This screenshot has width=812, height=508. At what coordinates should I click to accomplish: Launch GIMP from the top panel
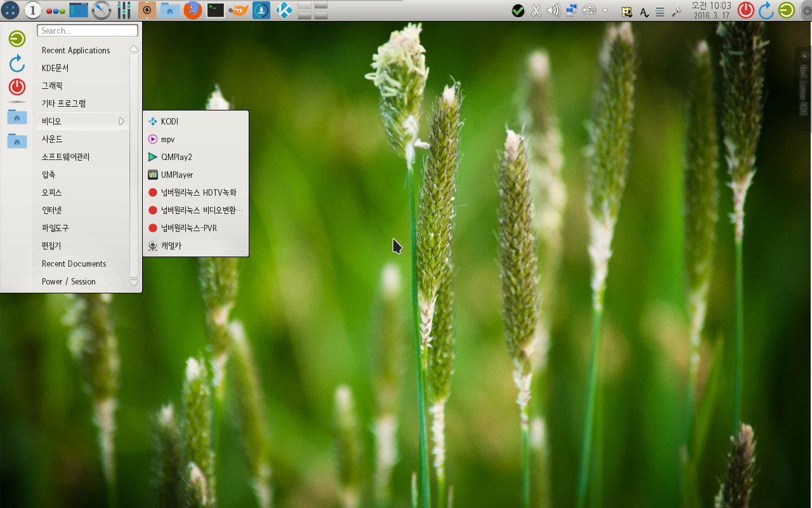click(x=239, y=10)
